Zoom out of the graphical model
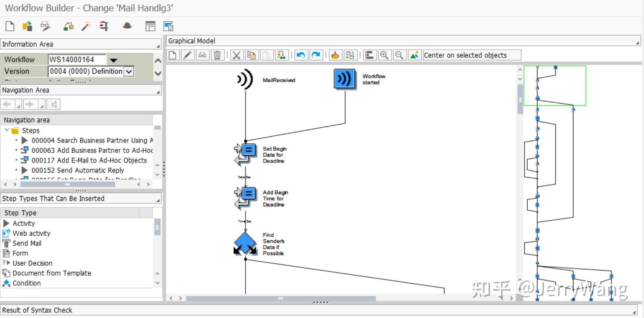Image resolution: width=644 pixels, height=318 pixels. pos(399,54)
